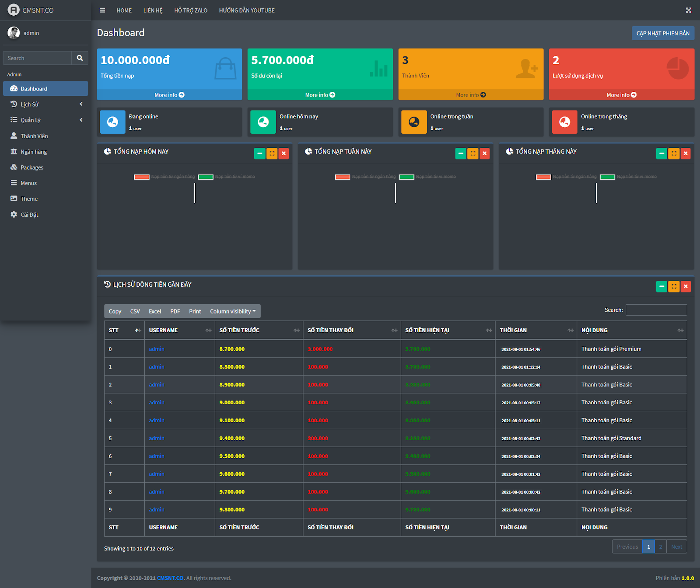Screen dimensions: 700x588
Task: Expand the Lịch Sử sidebar submenu
Action: coord(45,104)
